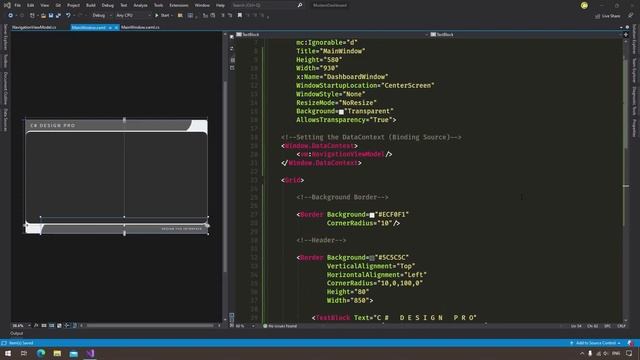The height and width of the screenshot is (360, 640).
Task: Toggle designer snap grid icon
Action: tap(44, 326)
